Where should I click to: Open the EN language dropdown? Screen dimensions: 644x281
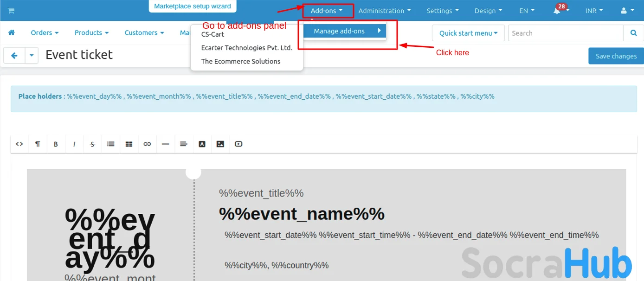[527, 11]
